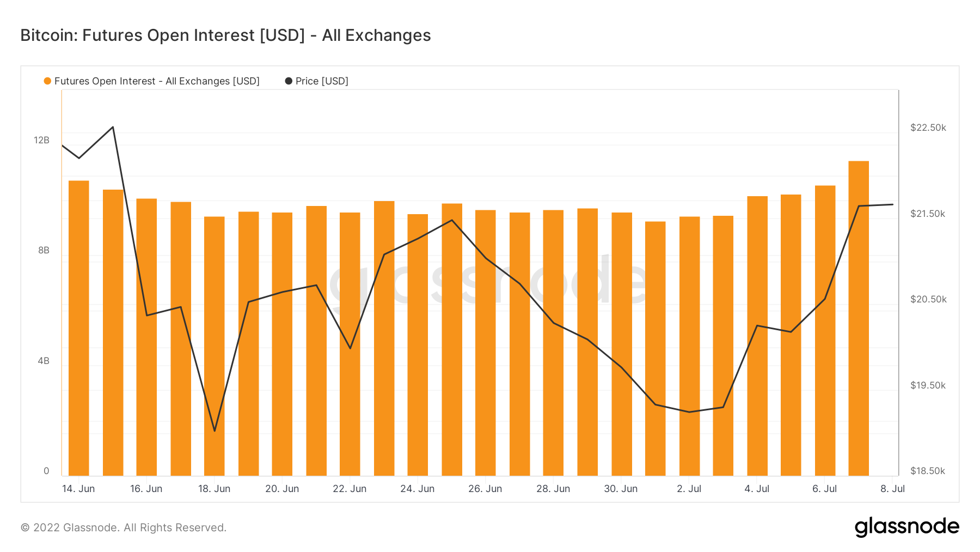Click the 12B left axis label
This screenshot has height=552, width=980.
pyautogui.click(x=41, y=140)
